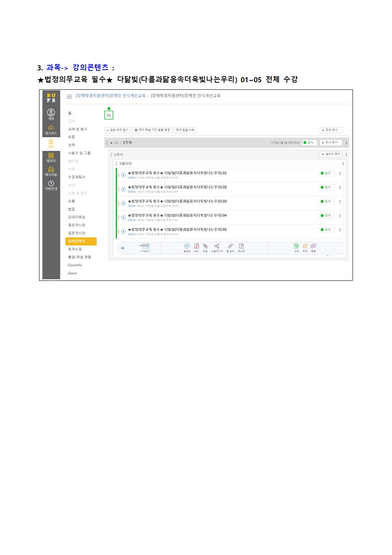The image size is (392, 555).
Task: Open options menu for lecture 03
Action: click(x=340, y=202)
